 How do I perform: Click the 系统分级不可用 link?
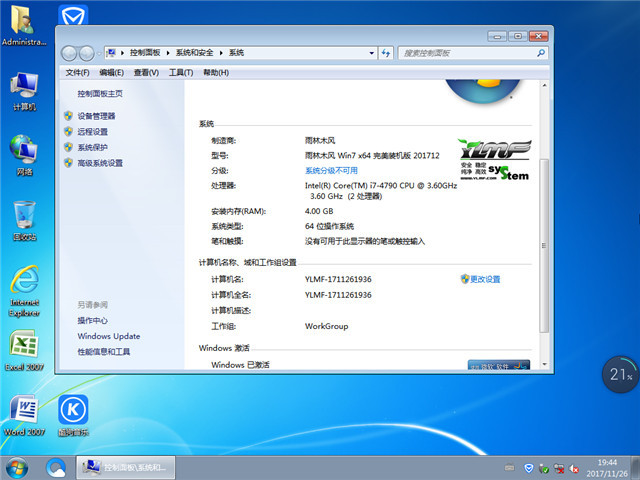tap(331, 171)
